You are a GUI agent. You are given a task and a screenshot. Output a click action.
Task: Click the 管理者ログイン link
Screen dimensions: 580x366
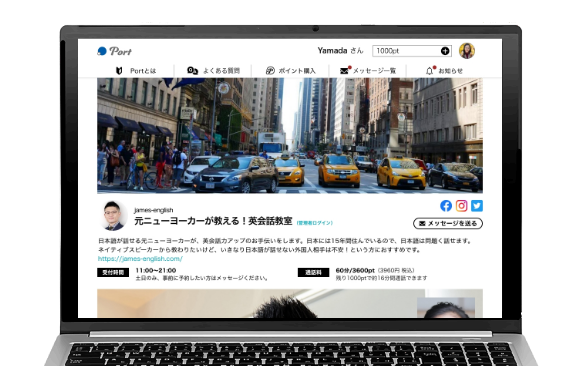(x=315, y=223)
